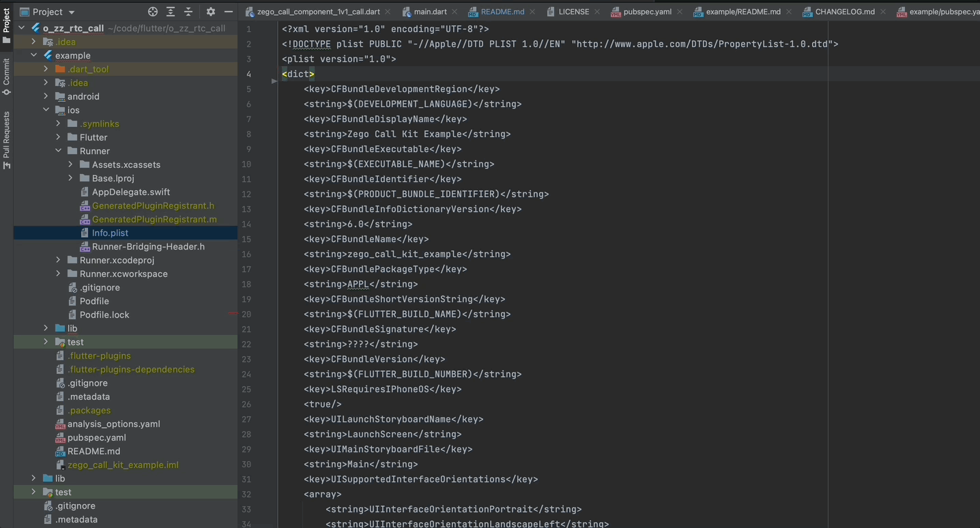The height and width of the screenshot is (528, 980).
Task: Select pubspec.yaml under example folder
Action: (96, 437)
